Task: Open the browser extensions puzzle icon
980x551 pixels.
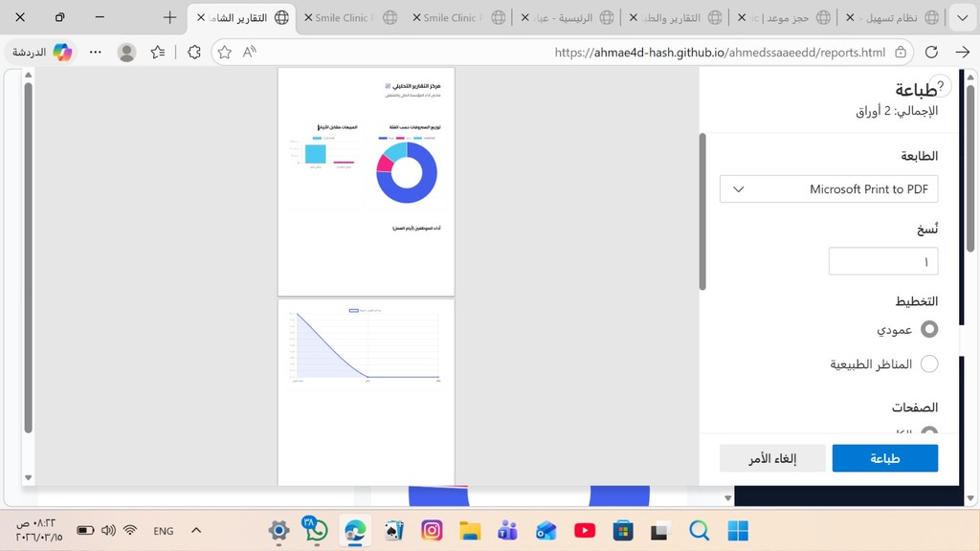Action: coord(194,52)
